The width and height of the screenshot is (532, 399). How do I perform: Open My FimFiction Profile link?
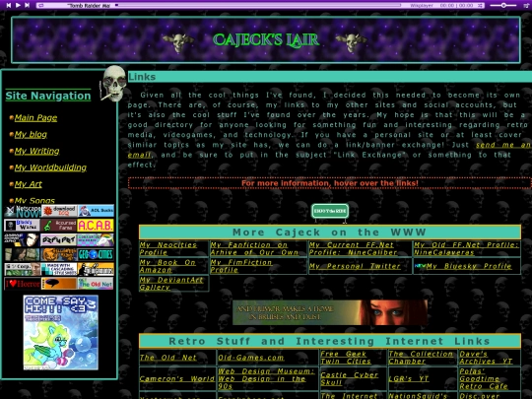point(241,266)
